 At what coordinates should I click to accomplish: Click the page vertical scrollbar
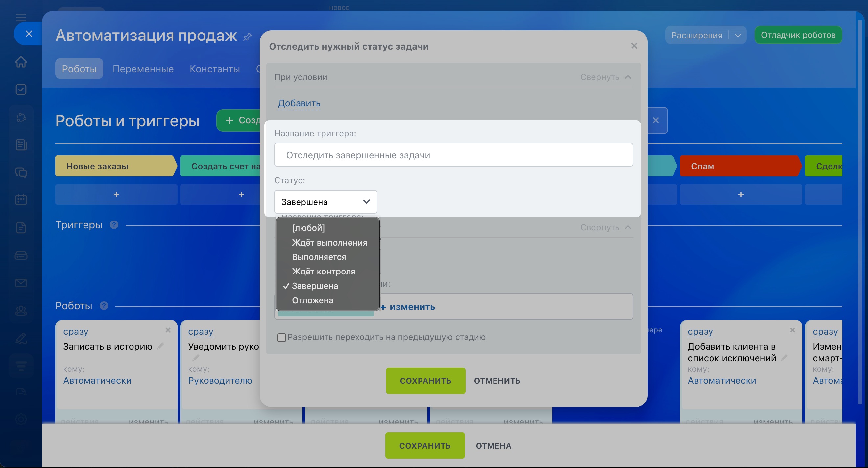click(860, 212)
